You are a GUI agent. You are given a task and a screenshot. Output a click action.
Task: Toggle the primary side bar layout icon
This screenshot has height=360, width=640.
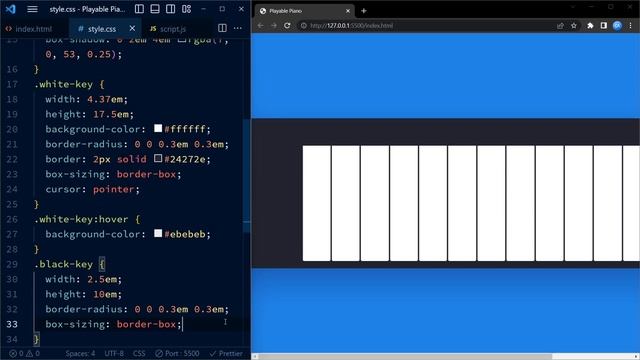click(x=139, y=9)
